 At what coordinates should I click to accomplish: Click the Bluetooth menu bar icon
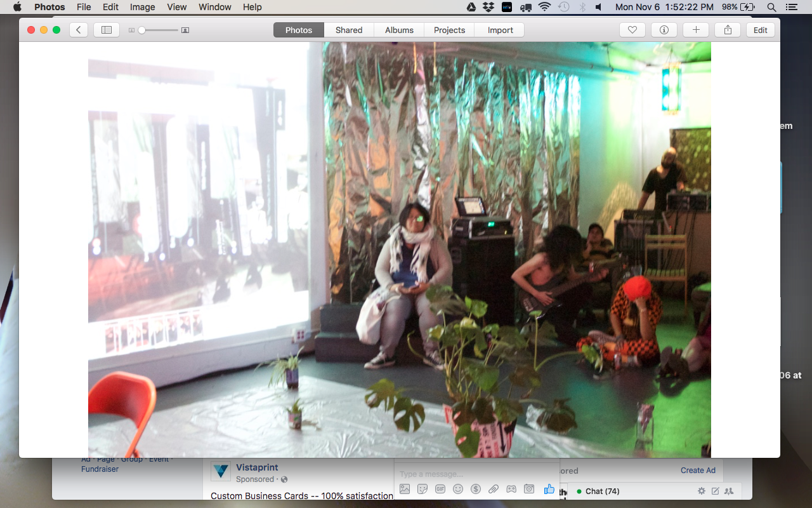582,7
